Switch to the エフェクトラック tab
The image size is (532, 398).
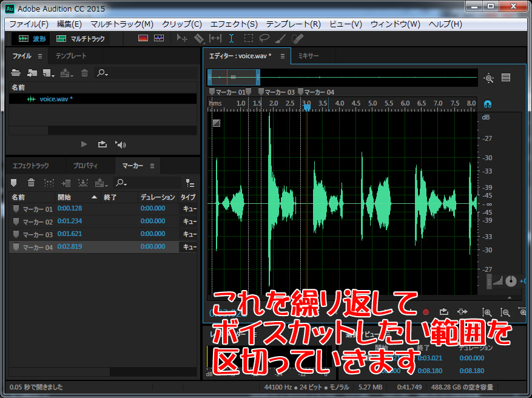(31, 166)
